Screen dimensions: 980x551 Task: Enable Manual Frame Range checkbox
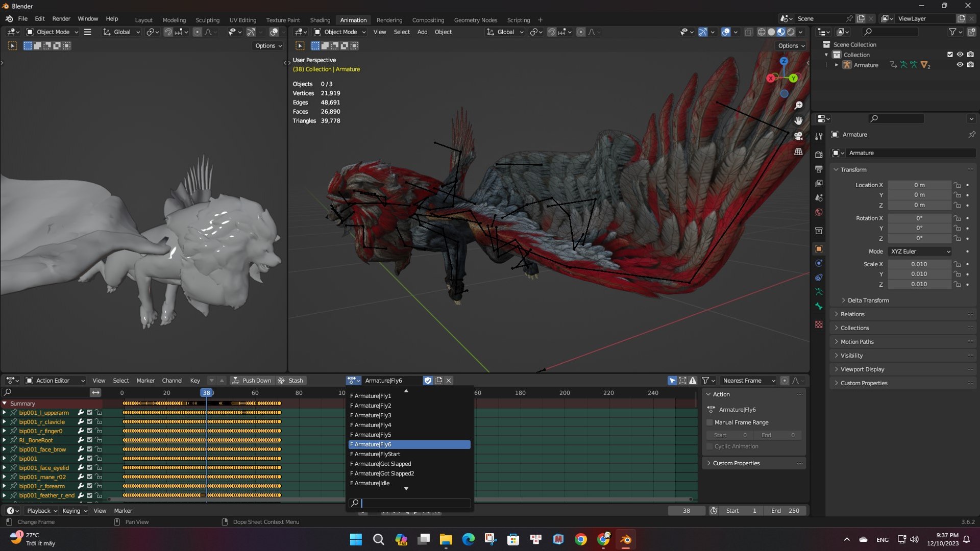709,422
